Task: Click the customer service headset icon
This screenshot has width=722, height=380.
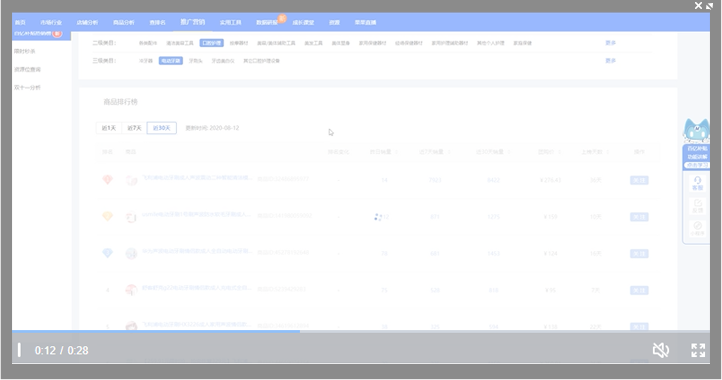Action: [x=697, y=183]
